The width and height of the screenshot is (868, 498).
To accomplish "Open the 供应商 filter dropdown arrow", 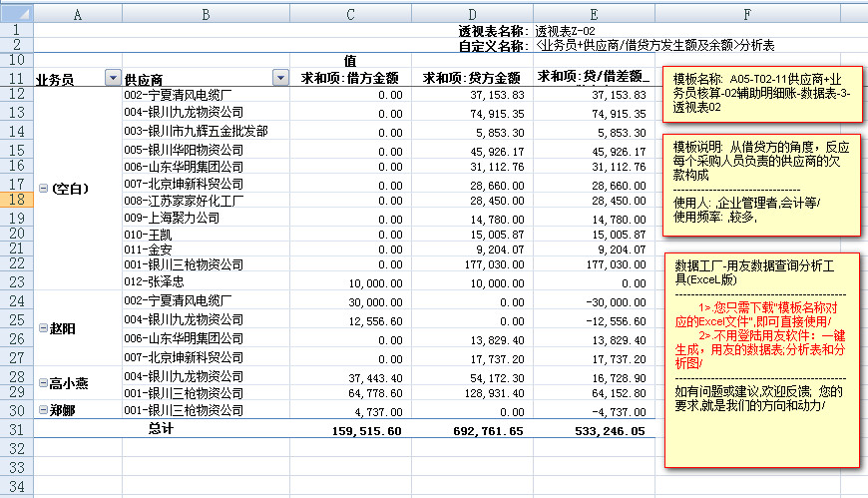I will coord(280,79).
